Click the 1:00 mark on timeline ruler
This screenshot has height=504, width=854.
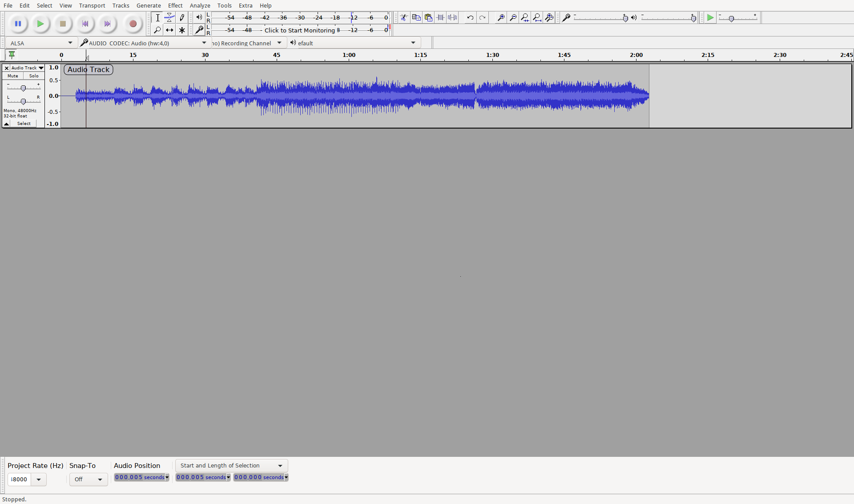coord(349,55)
